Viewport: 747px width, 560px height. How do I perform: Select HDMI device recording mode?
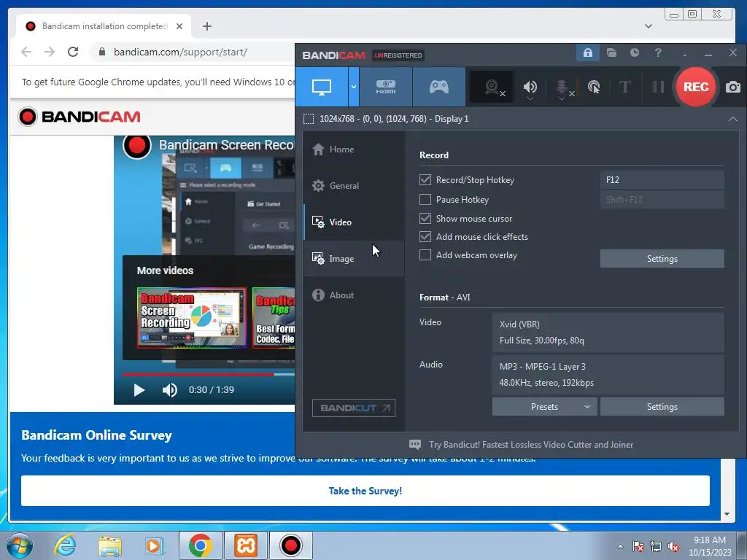pyautogui.click(x=386, y=87)
